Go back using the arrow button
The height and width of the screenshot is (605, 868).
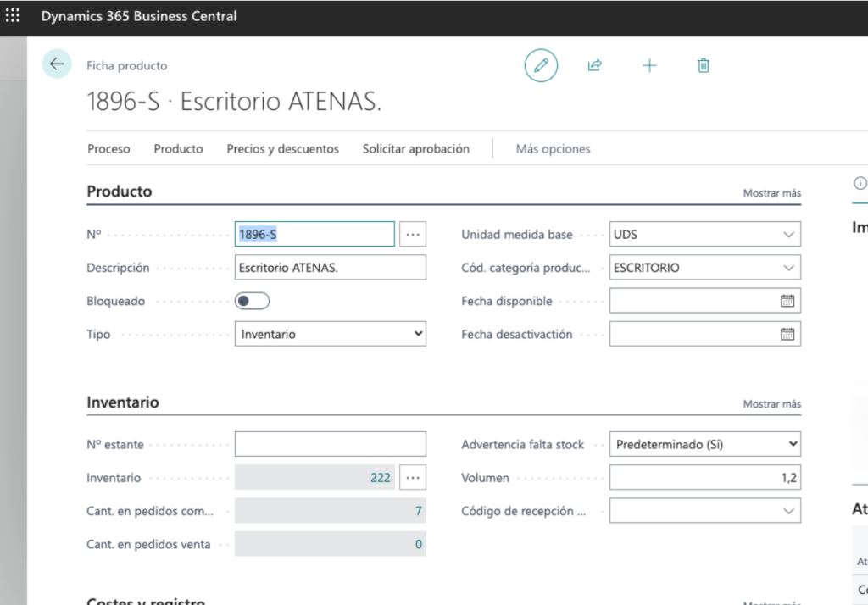click(x=57, y=64)
